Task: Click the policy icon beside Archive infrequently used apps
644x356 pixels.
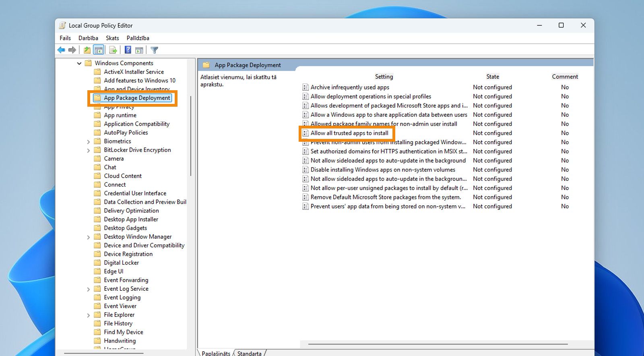Action: [305, 87]
